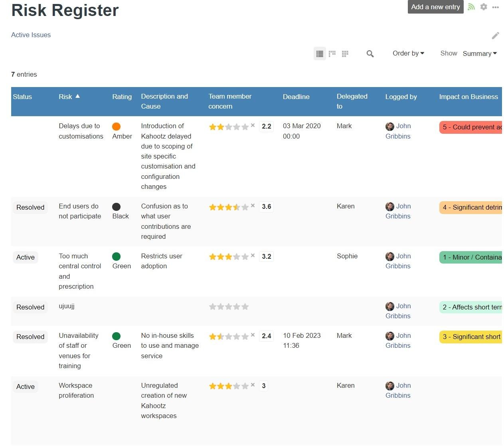Clear rating on Delays due to customisations
The image size is (504, 448).
point(253,125)
